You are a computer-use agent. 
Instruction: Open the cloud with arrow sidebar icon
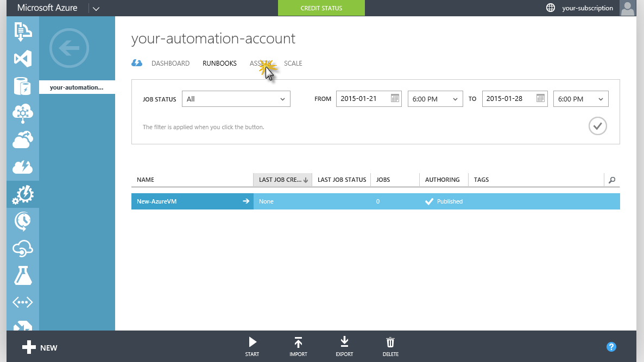click(23, 140)
